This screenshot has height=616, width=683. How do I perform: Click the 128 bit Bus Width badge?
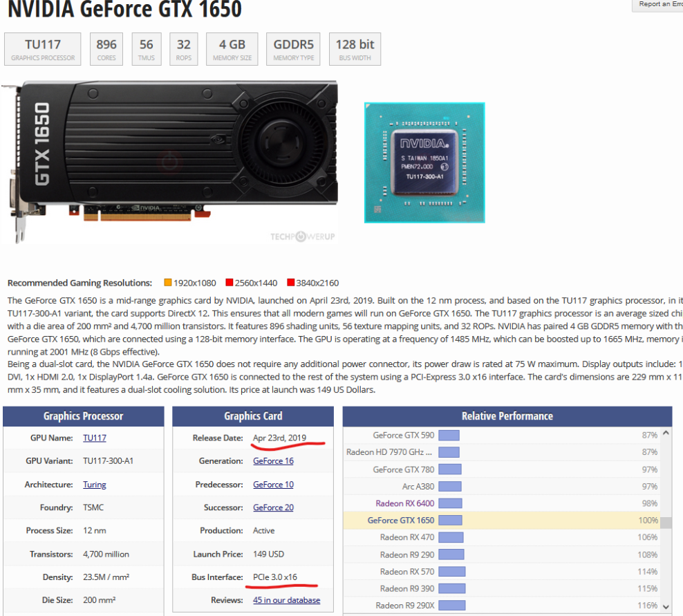coord(355,49)
